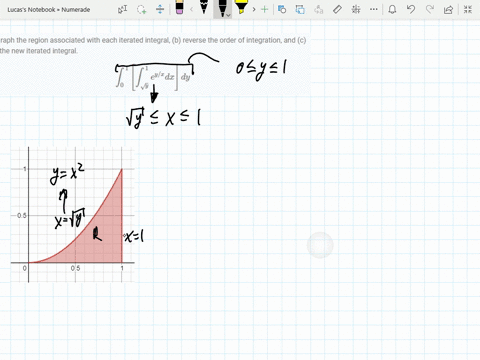Click the problem text about reversing integration order
The image size is (480, 360).
153,45
